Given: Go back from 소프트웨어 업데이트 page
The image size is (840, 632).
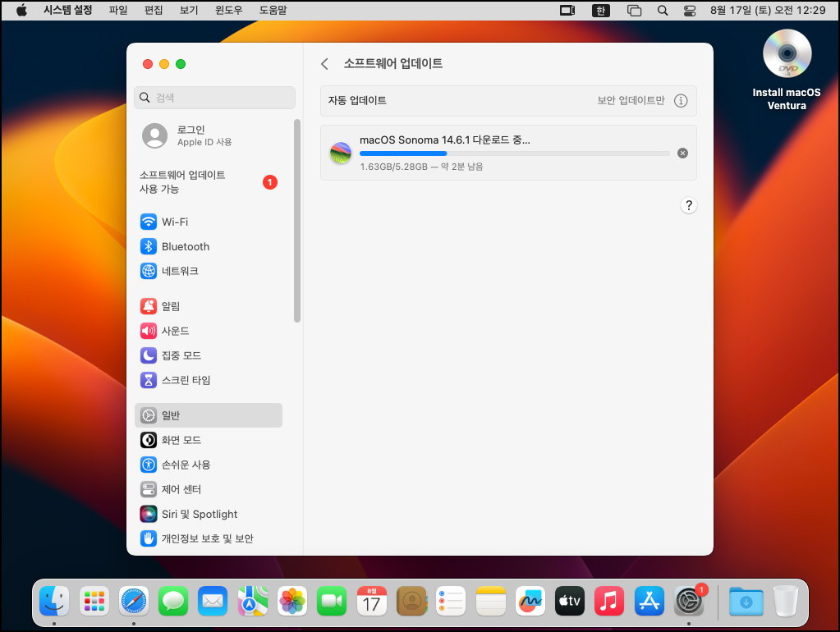Looking at the screenshot, I should 324,64.
